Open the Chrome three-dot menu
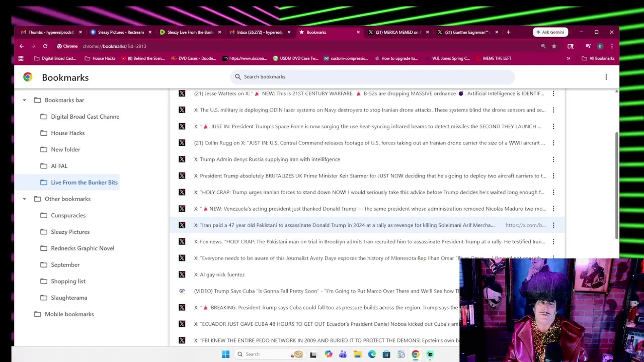The height and width of the screenshot is (362, 644). (x=612, y=46)
